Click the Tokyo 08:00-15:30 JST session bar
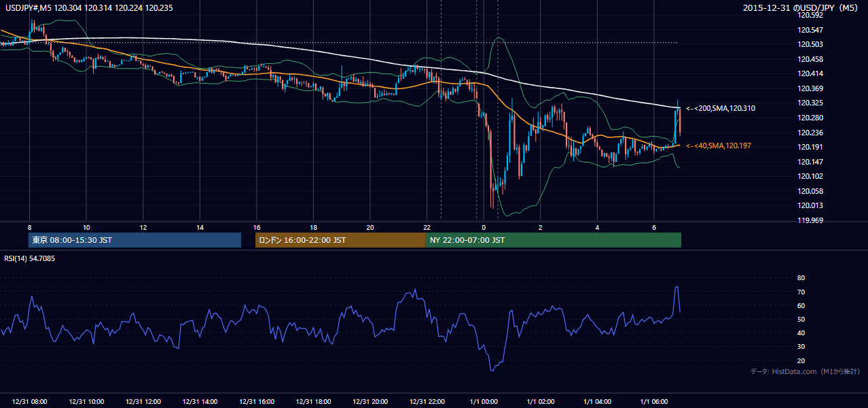This screenshot has width=868, height=408. tap(135, 240)
